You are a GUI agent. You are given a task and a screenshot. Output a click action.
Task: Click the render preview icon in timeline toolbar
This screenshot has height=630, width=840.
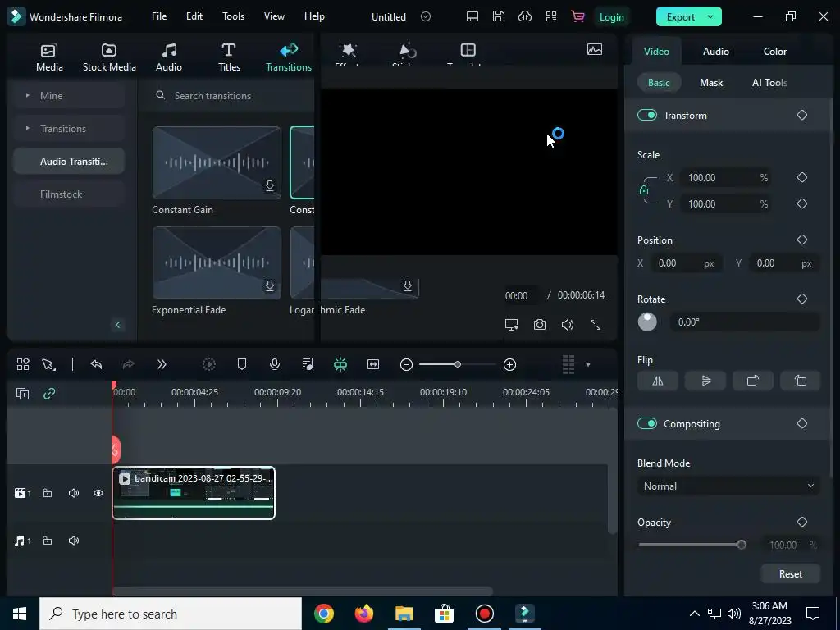[209, 364]
